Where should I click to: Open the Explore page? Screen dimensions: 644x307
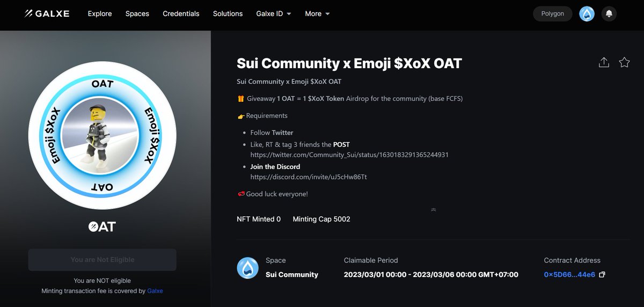[100, 13]
